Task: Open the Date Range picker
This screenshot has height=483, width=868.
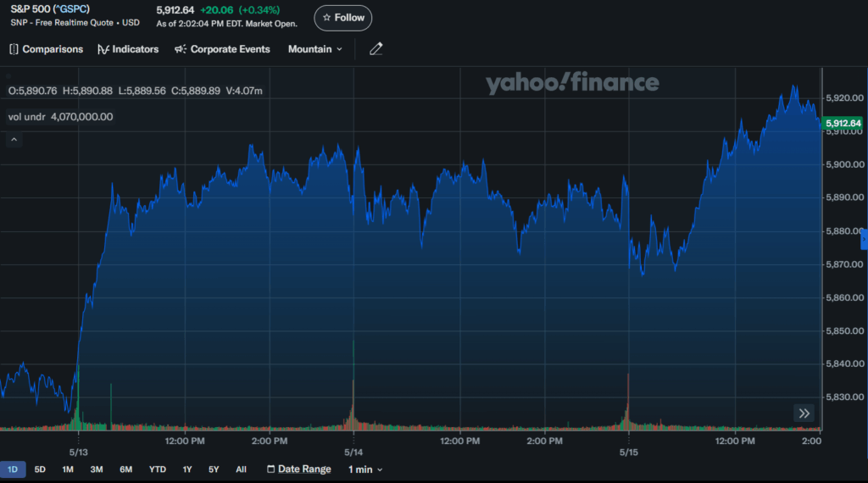Action: point(299,469)
